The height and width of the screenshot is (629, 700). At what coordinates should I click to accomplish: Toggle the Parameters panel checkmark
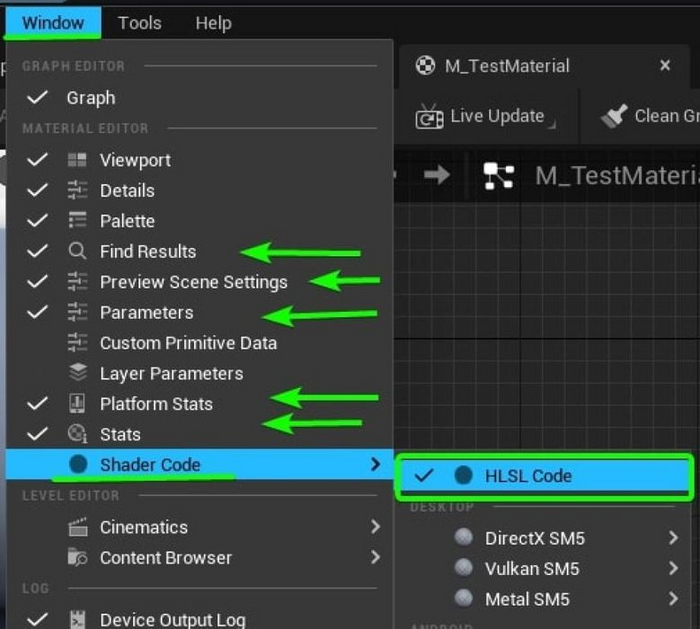[38, 312]
